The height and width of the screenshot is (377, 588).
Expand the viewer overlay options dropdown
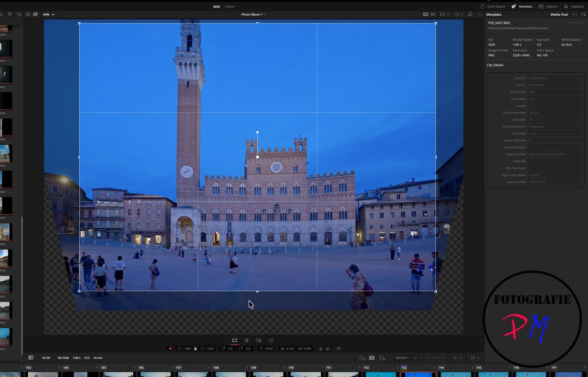click(459, 14)
